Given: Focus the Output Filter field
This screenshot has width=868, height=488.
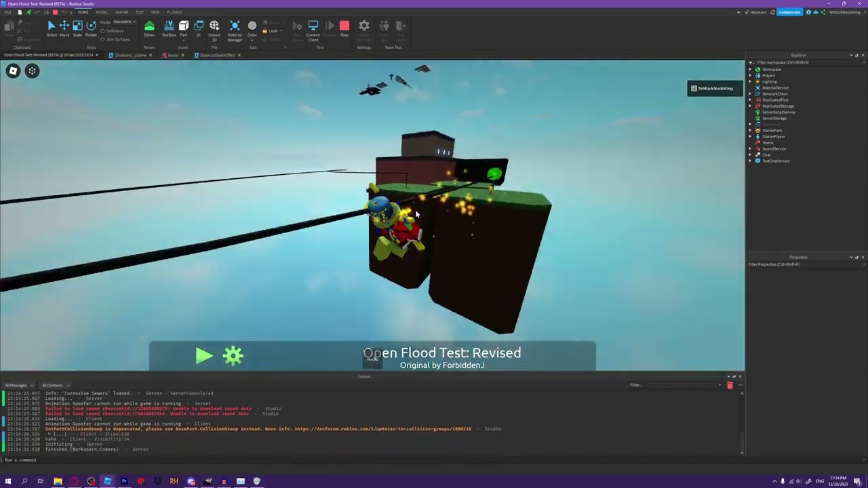Looking at the screenshot, I should 675,385.
